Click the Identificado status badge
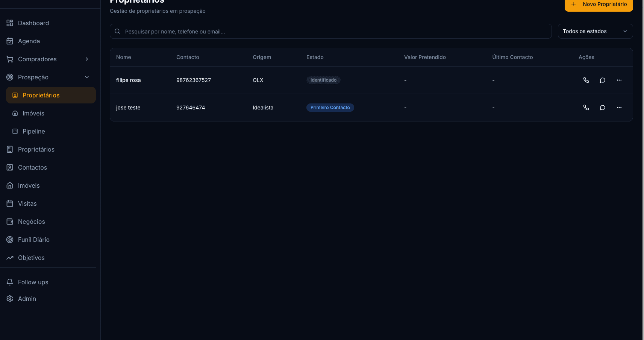The image size is (644, 340). tap(323, 80)
